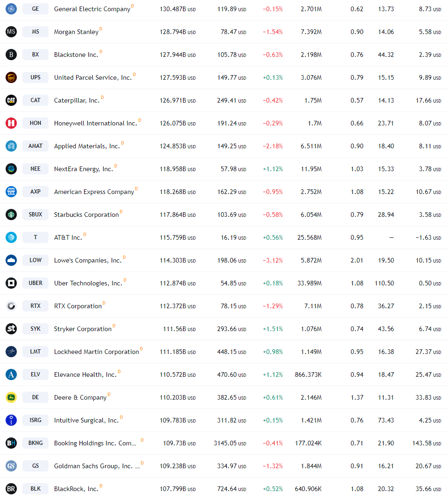The width and height of the screenshot is (448, 499).
Task: Click Uber volume 33.989M
Action: pos(309,283)
